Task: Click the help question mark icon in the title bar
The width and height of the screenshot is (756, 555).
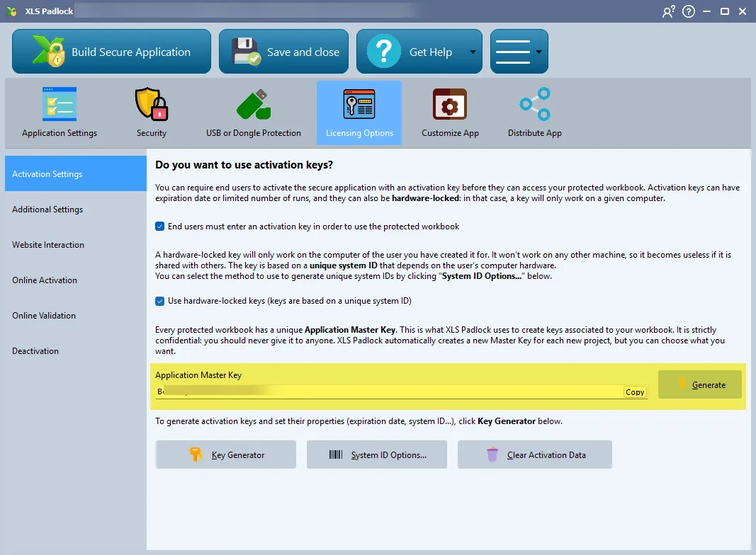Action: click(689, 11)
